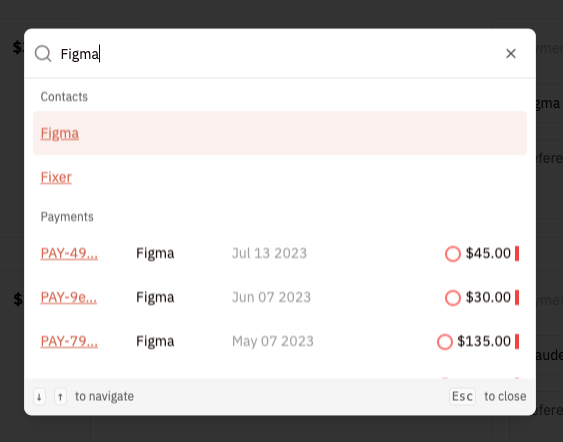Select the Jun 07 2023 payment row
Viewport: 563px width, 442px height.
click(280, 297)
